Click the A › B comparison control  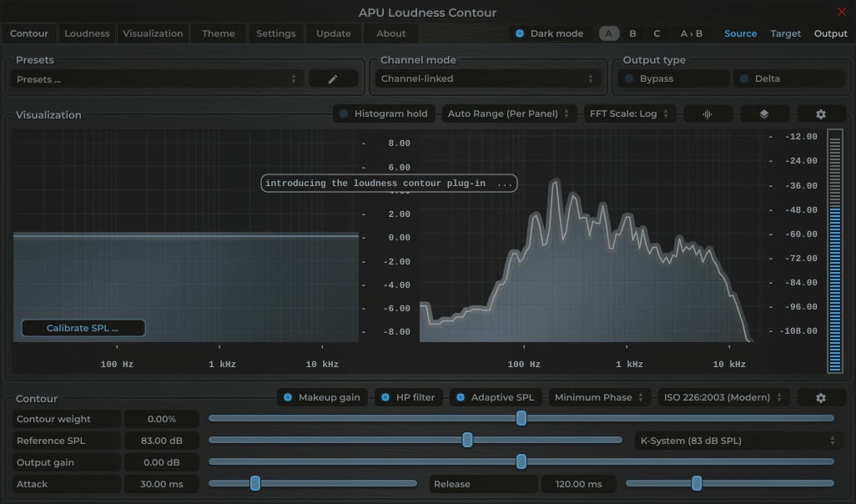point(692,33)
